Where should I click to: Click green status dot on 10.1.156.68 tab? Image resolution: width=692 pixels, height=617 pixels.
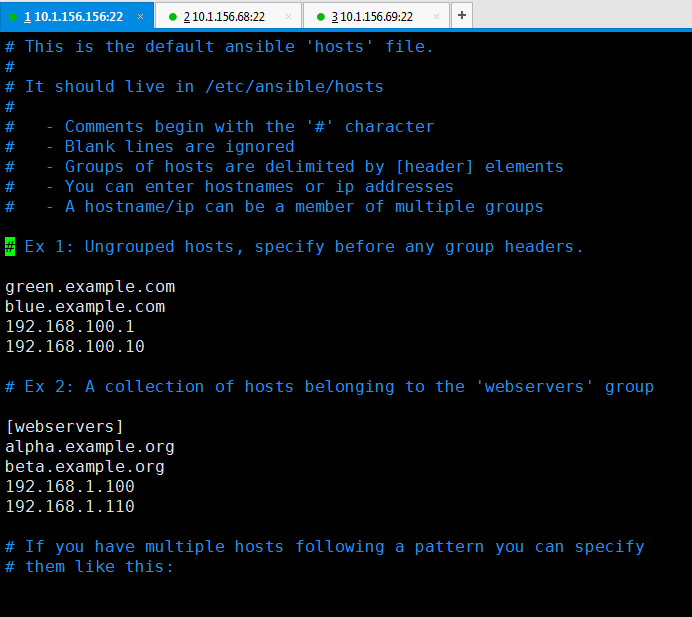click(x=173, y=17)
